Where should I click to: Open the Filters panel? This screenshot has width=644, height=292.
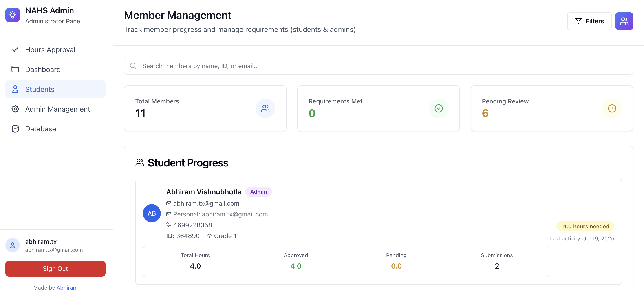tap(589, 21)
